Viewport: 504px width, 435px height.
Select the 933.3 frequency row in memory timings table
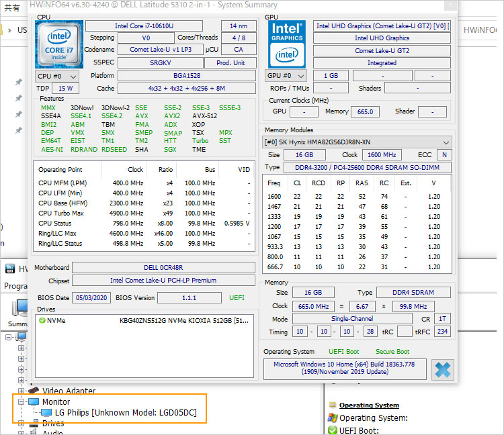[357, 247]
